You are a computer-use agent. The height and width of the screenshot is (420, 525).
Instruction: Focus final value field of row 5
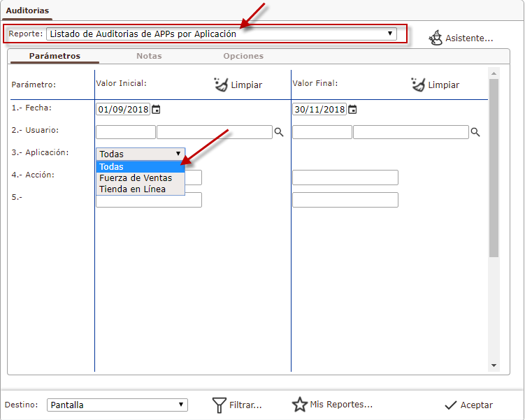tap(345, 200)
